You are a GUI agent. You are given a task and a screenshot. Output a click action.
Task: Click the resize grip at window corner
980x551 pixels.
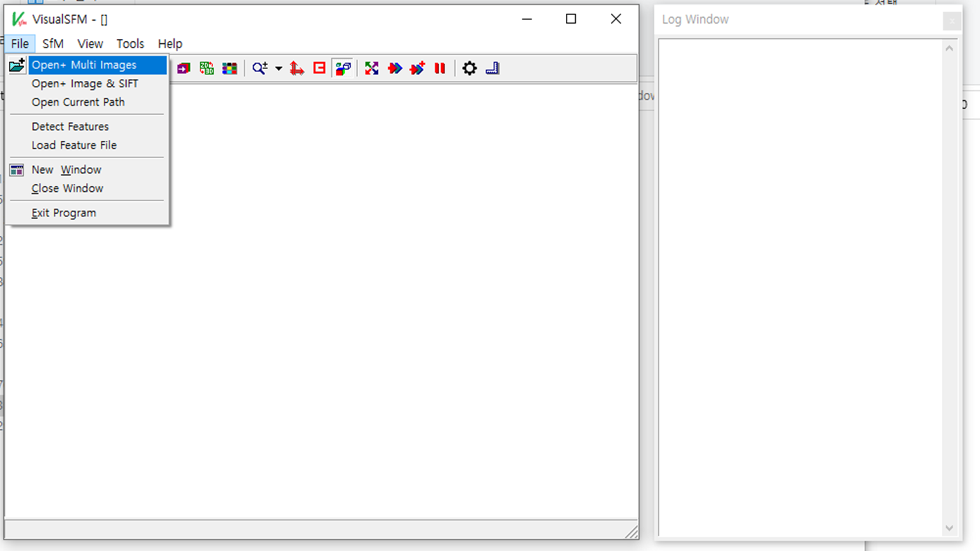(632, 532)
